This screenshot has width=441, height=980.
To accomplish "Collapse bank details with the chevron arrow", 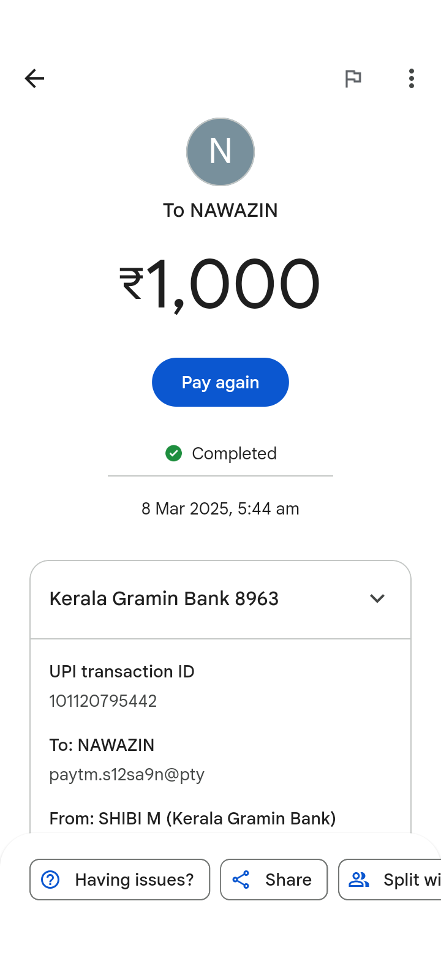I will (377, 598).
